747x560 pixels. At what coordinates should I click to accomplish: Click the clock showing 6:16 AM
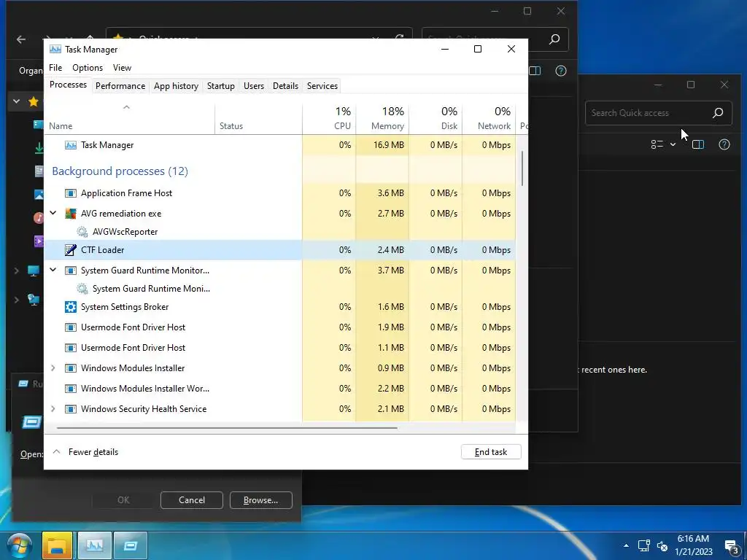click(x=694, y=545)
